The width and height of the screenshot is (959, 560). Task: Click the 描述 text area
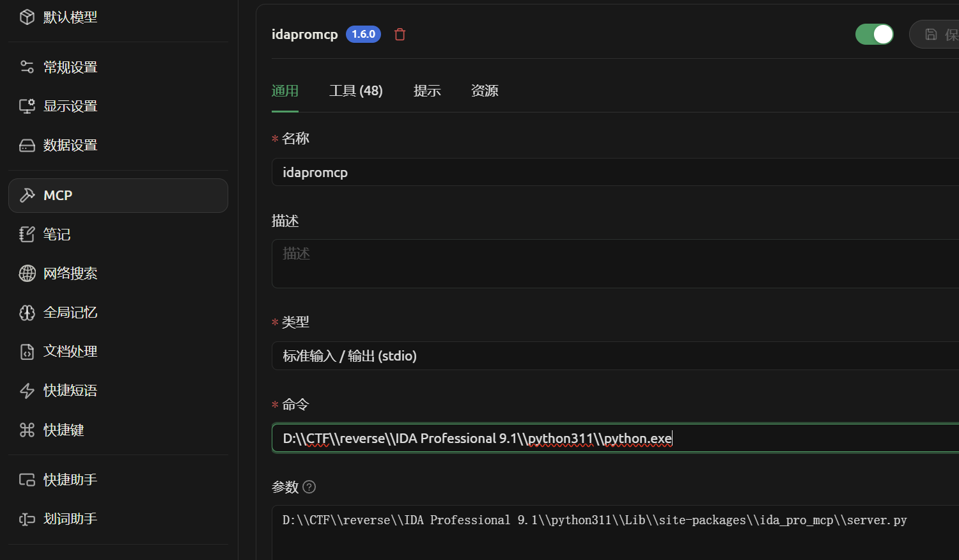pos(615,263)
